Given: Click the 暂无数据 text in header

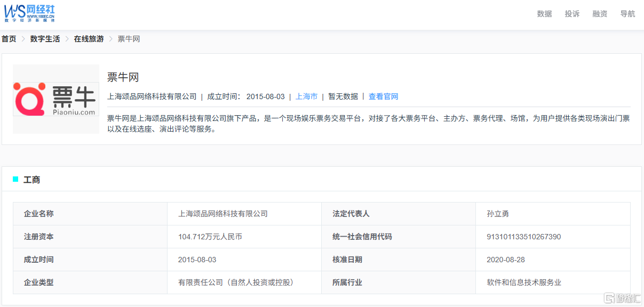Looking at the screenshot, I should tap(343, 96).
